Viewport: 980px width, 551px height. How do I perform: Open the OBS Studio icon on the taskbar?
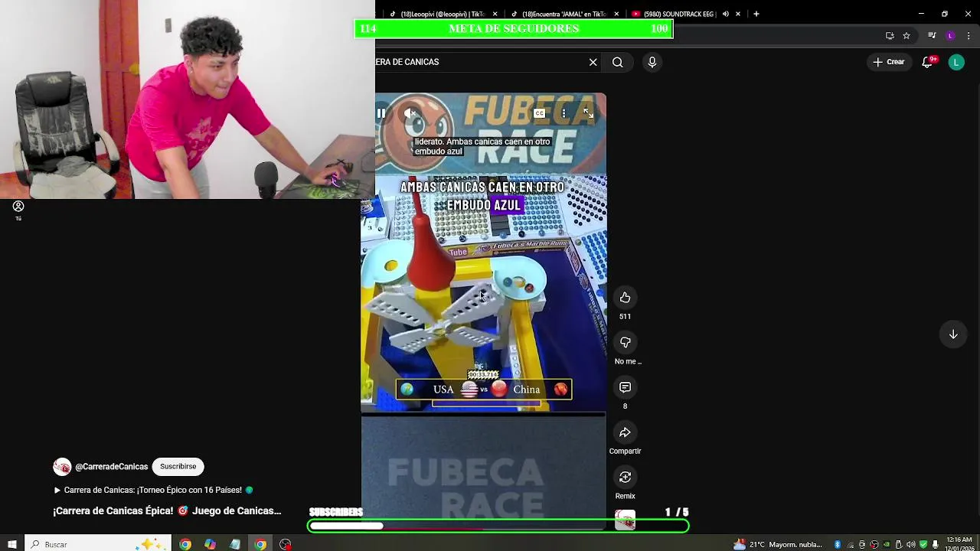(x=286, y=544)
